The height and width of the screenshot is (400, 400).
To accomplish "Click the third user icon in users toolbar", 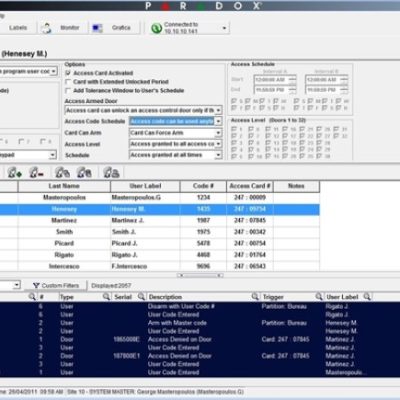I will (62, 172).
